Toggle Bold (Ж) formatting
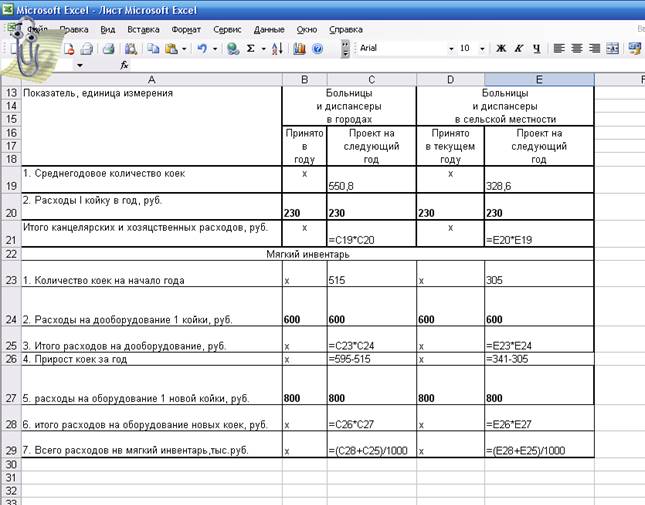This screenshot has height=505, width=645. (x=501, y=49)
